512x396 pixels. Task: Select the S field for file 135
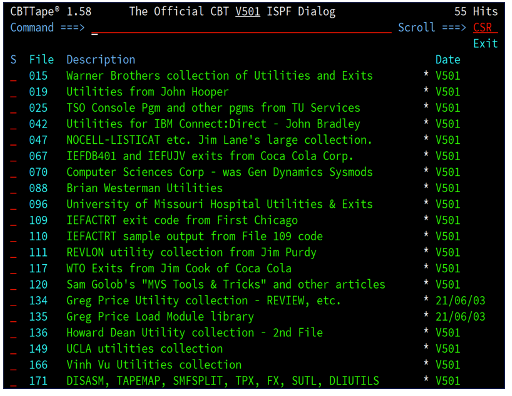coord(13,316)
